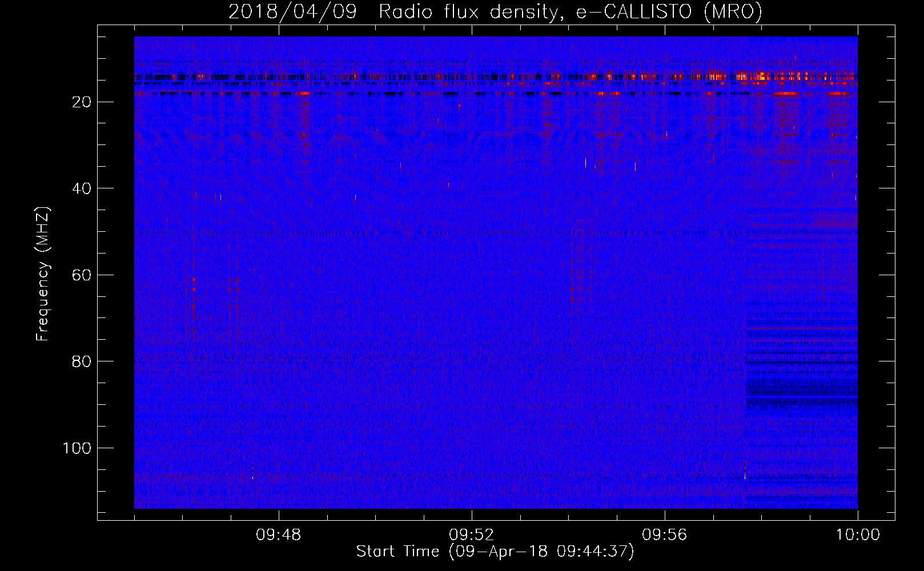The height and width of the screenshot is (571, 924).
Task: Click the 09:52 time tick label
Action: 472,535
